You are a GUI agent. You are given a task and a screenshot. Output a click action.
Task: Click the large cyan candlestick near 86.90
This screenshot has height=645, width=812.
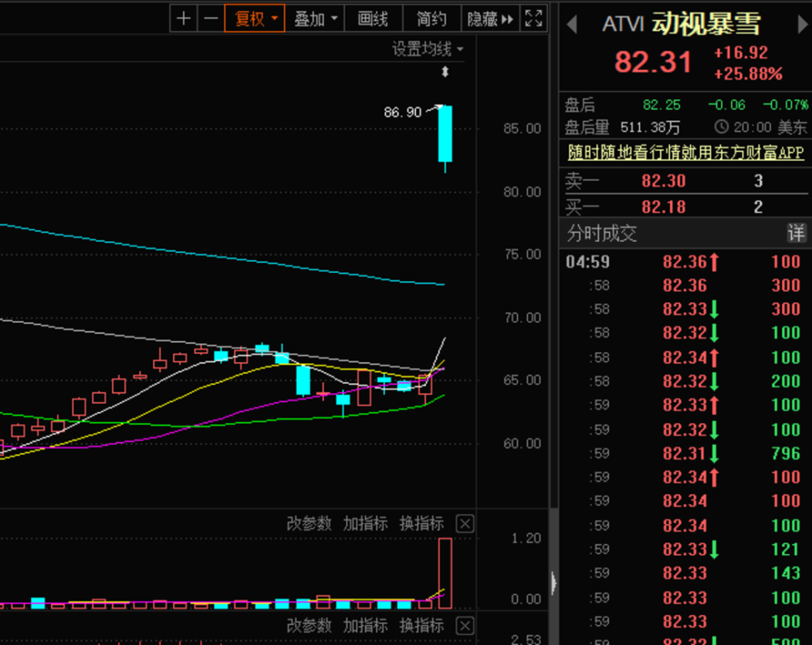coord(445,134)
